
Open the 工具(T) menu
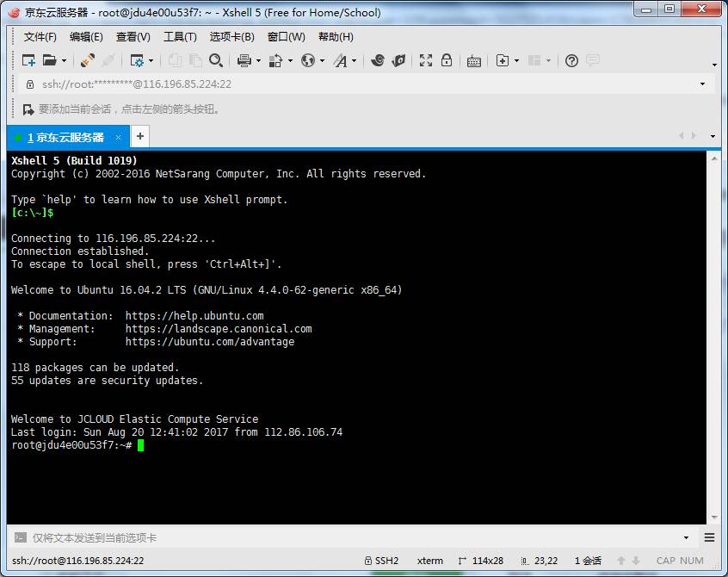pyautogui.click(x=180, y=37)
